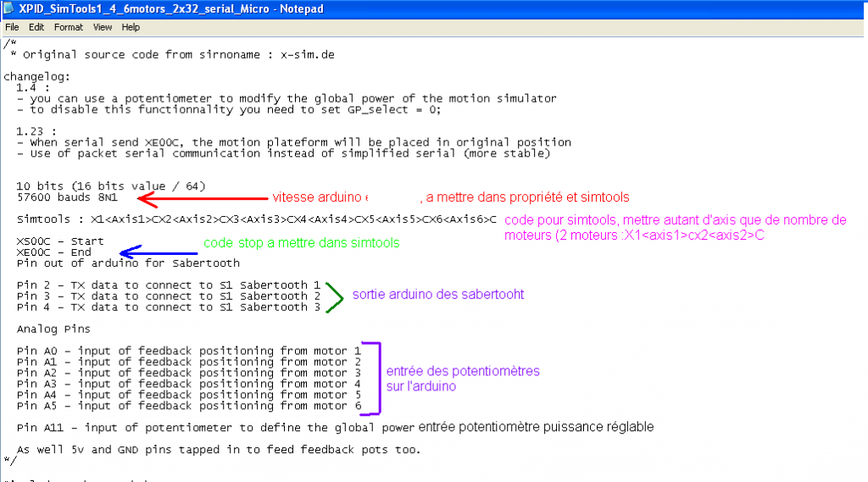Click the Notepad icon in title bar

tap(8, 8)
